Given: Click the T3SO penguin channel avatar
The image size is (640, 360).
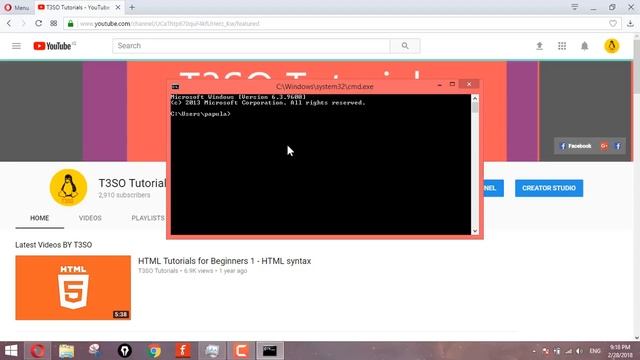Looking at the screenshot, I should (x=68, y=188).
